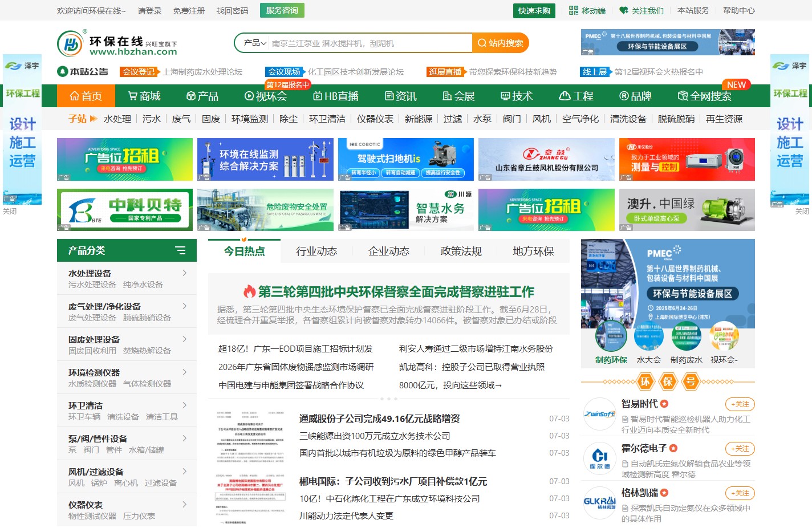The width and height of the screenshot is (812, 532).
Task: Close the right 泽宇 side advertisement
Action: point(802,211)
